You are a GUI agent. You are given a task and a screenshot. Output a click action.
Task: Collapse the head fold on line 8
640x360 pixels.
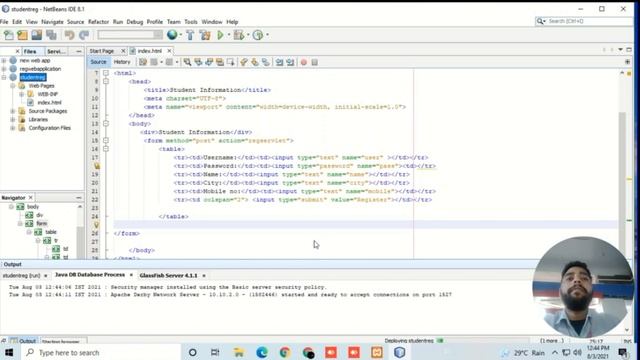click(x=106, y=81)
